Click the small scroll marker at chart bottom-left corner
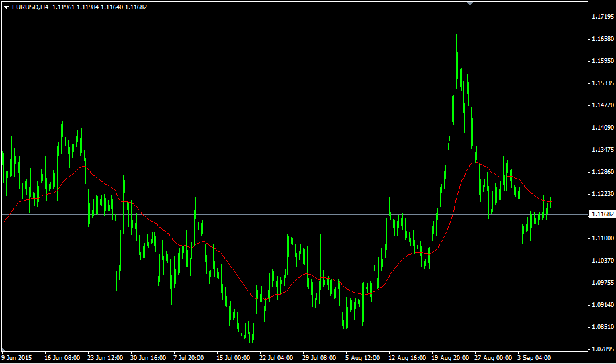Viewport: 616px width, 364px height. pyautogui.click(x=3, y=349)
